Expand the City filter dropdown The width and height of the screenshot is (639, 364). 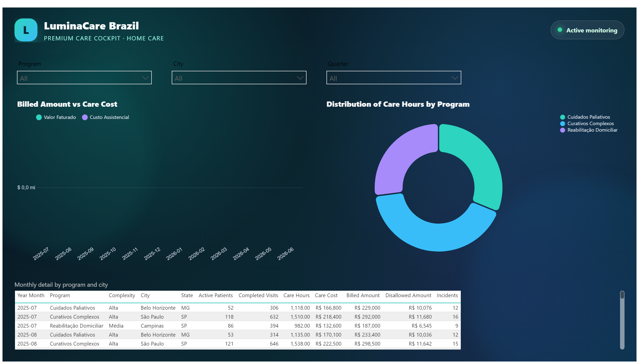point(239,78)
